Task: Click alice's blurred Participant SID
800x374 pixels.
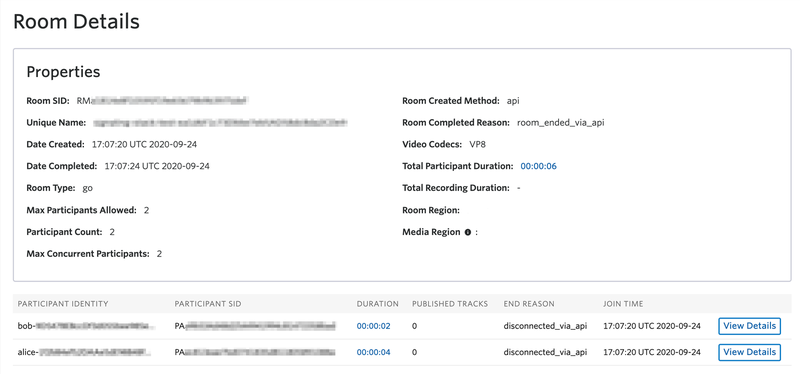Action: (255, 352)
